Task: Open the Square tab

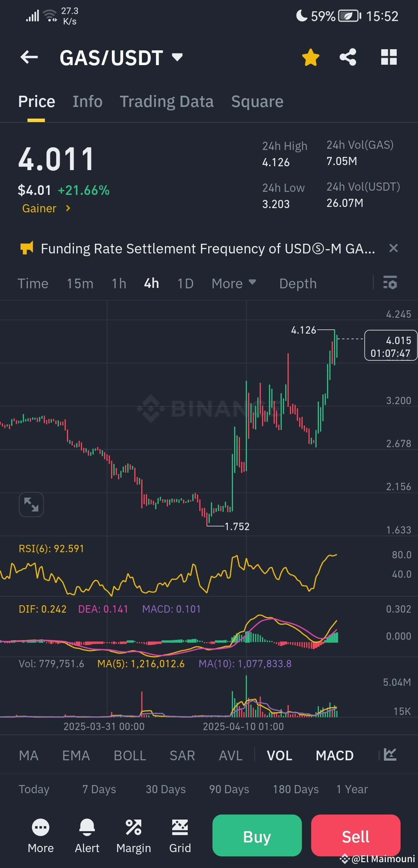Action: (x=257, y=102)
